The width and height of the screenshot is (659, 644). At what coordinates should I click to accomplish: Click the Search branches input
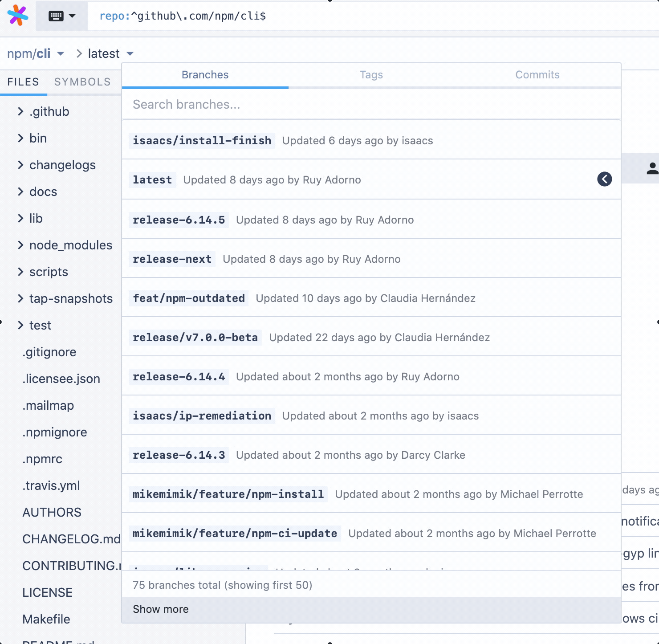pos(371,104)
